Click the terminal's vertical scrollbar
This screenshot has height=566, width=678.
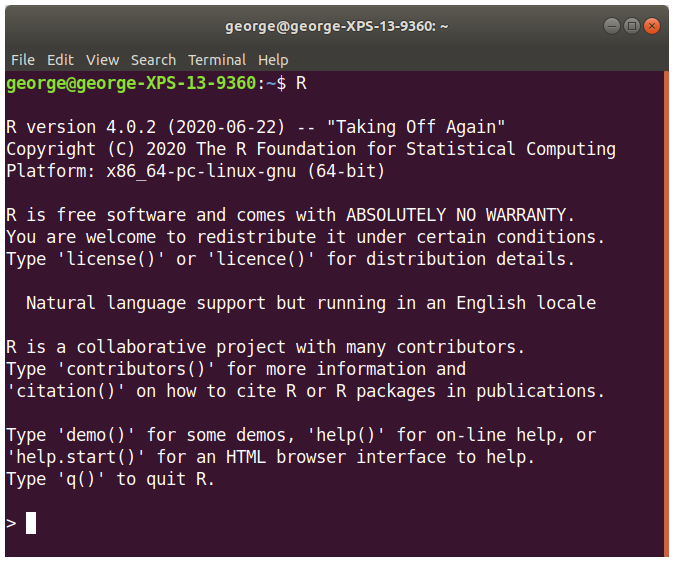click(665, 300)
